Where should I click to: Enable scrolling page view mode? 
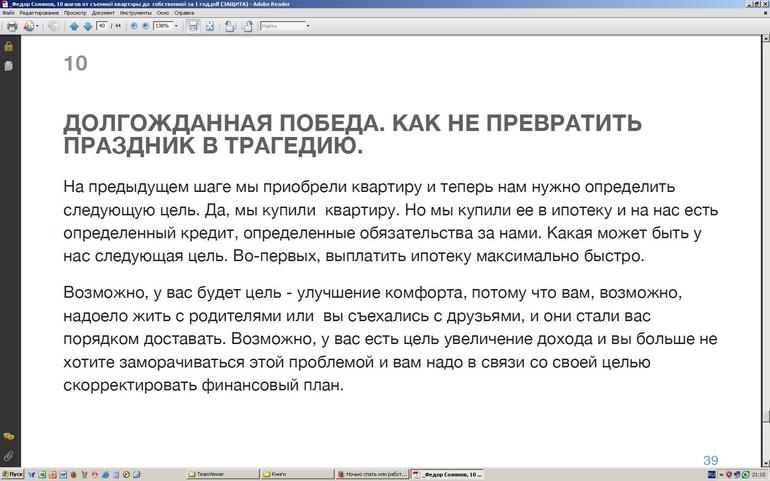[x=193, y=26]
